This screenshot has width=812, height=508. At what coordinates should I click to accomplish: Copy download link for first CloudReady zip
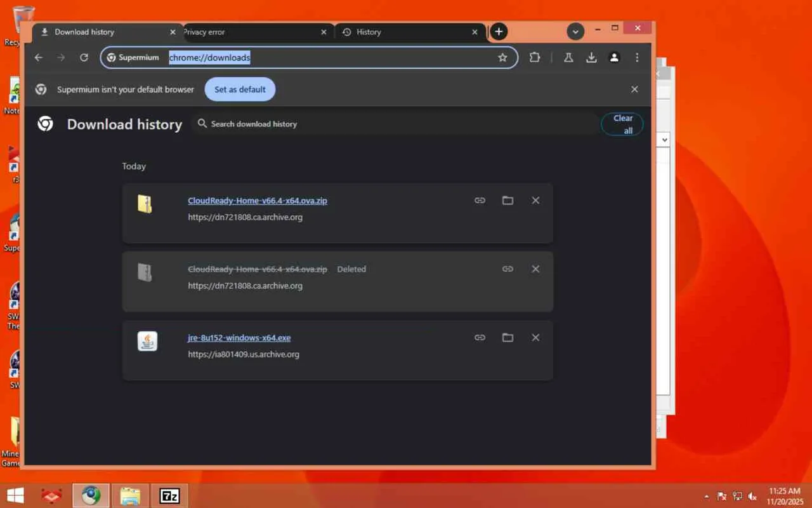click(x=480, y=201)
